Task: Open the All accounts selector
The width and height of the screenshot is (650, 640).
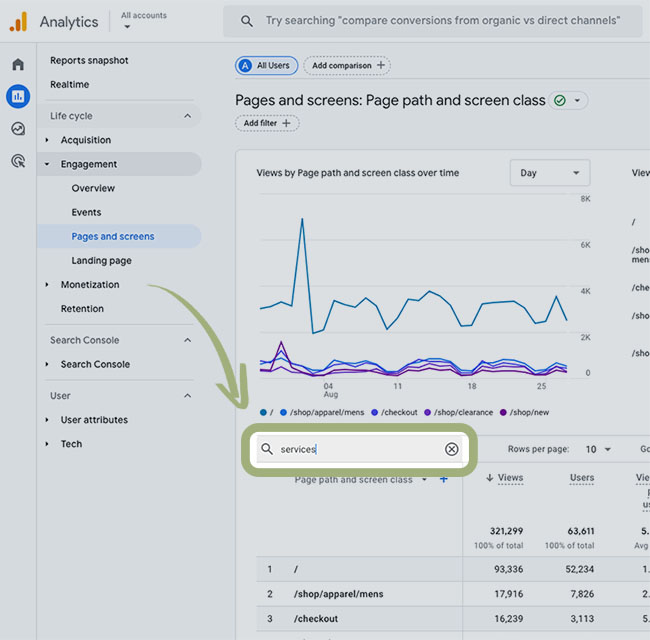Action: [144, 21]
